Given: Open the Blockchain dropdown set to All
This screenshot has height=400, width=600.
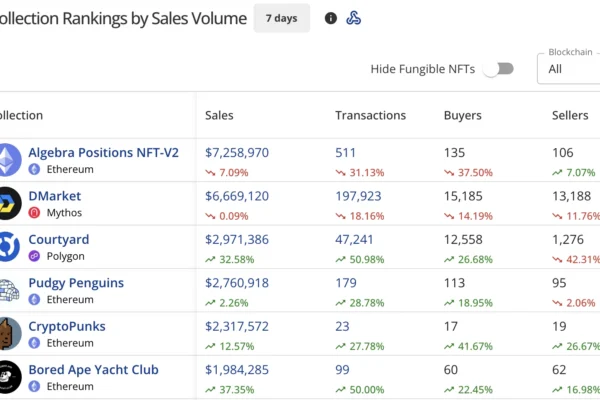Looking at the screenshot, I should point(568,69).
